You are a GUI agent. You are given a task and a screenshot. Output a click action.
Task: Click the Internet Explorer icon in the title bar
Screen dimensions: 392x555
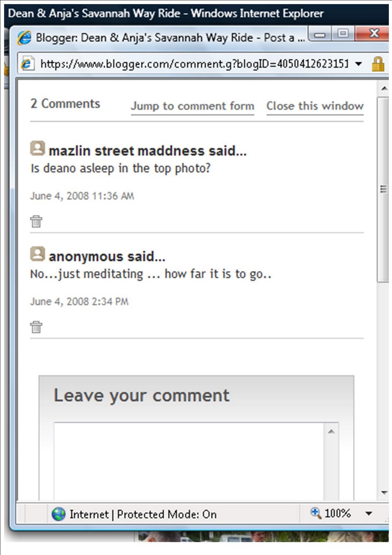coord(24,37)
